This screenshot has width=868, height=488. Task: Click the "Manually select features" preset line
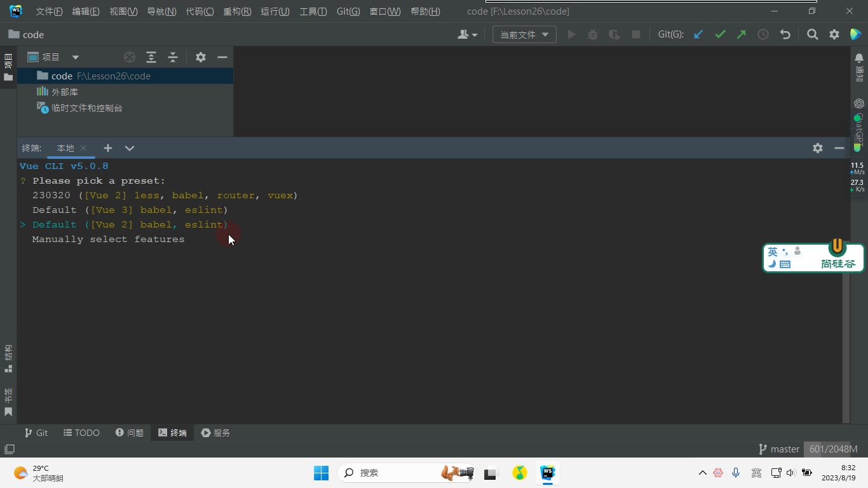point(109,240)
